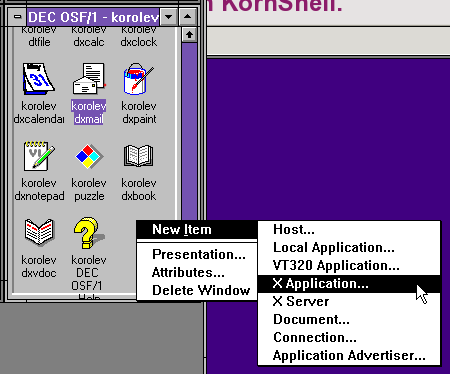Open the korolev dxcalendar icon
This screenshot has height=374, width=450.
pos(39,79)
